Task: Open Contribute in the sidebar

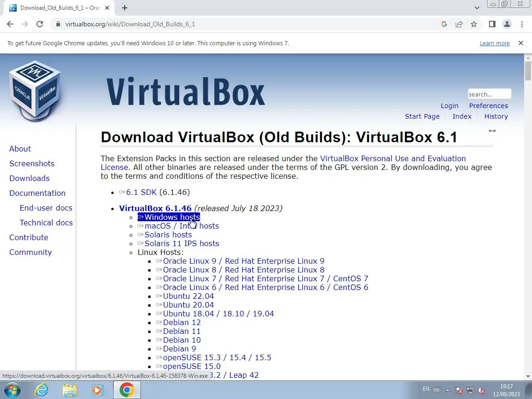Action: pyautogui.click(x=29, y=237)
